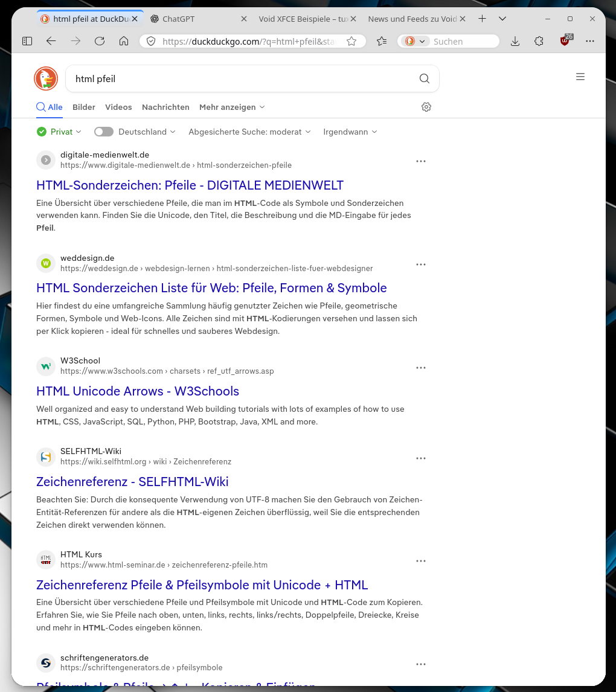616x692 pixels.
Task: Open options dots for W3School result
Action: point(421,368)
